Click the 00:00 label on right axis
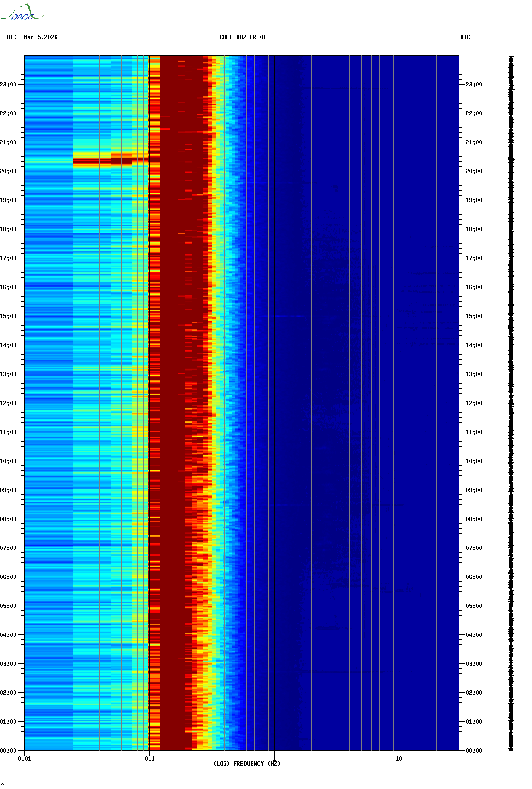Screen dimensions: 532x789 coord(474,751)
